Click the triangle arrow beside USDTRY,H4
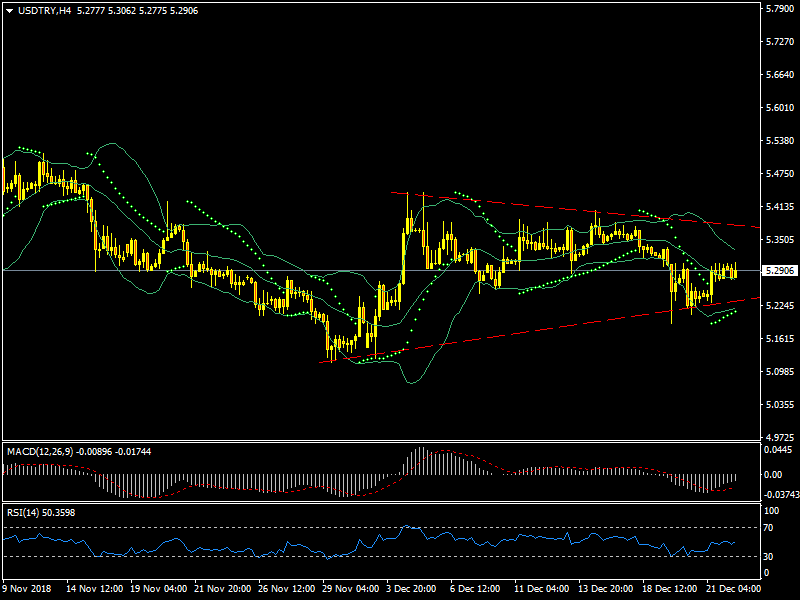800x600 pixels. (x=9, y=11)
